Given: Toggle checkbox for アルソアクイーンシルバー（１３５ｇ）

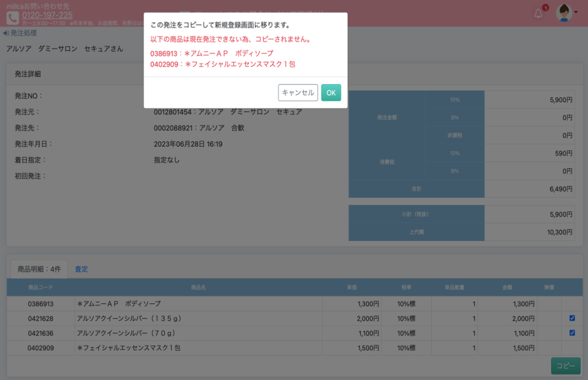Looking at the screenshot, I should pyautogui.click(x=572, y=318).
